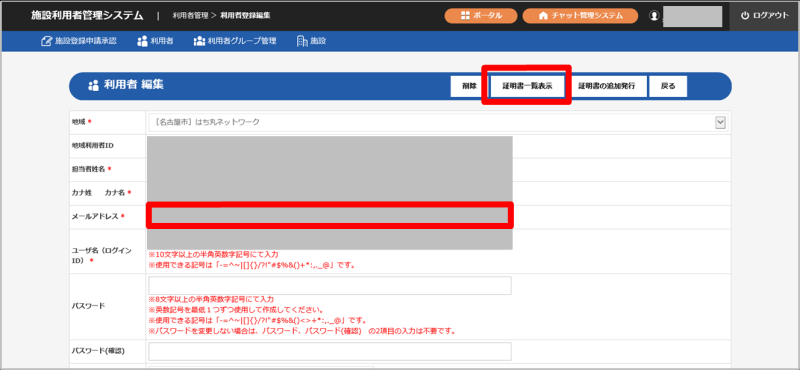Focus the パスワード(確認) input field

(330, 352)
